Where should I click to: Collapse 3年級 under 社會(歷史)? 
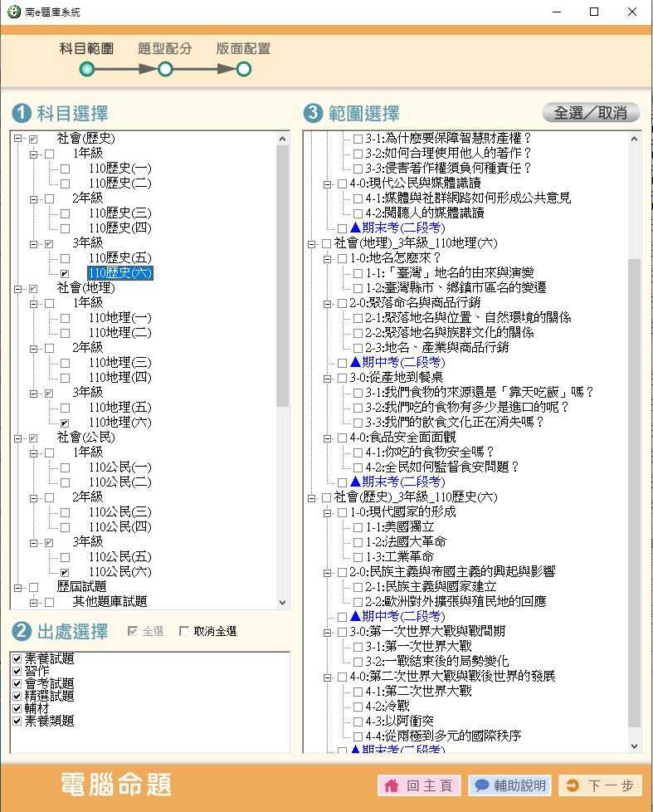pos(34,243)
